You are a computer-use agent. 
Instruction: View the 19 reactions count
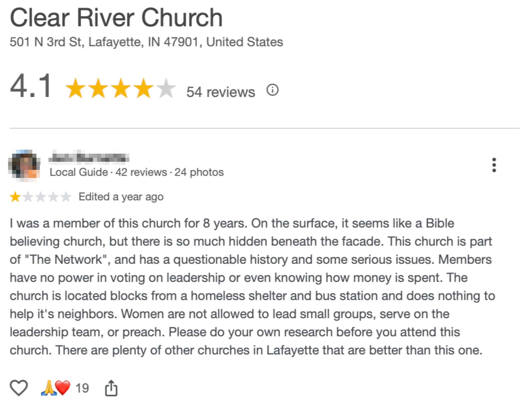coord(82,388)
